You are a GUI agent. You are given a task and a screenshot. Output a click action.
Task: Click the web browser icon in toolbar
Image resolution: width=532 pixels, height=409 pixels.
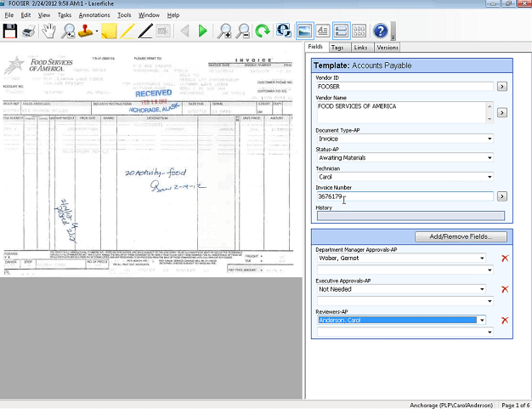(x=284, y=31)
